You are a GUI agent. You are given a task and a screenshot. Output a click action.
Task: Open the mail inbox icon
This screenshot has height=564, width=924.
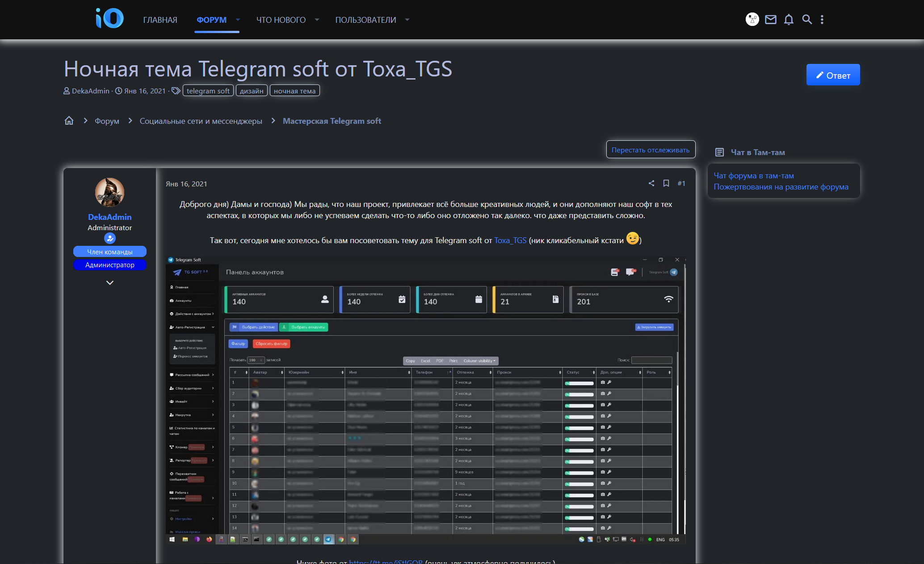[x=770, y=20]
